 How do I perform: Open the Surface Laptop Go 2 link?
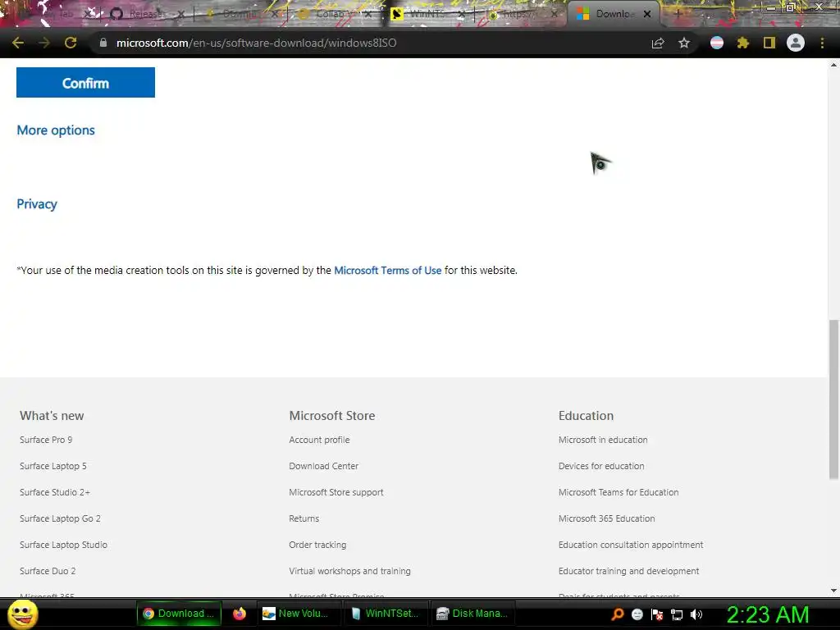pyautogui.click(x=60, y=518)
